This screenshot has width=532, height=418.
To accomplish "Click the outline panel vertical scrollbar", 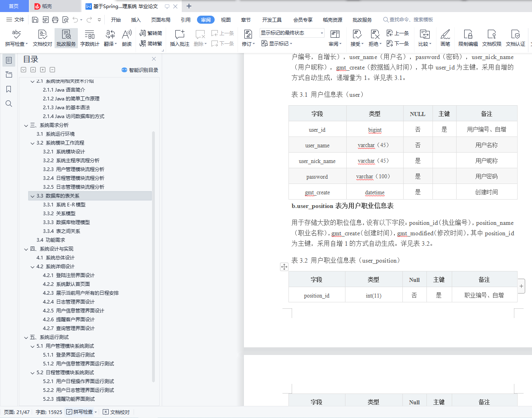I will 153,257.
